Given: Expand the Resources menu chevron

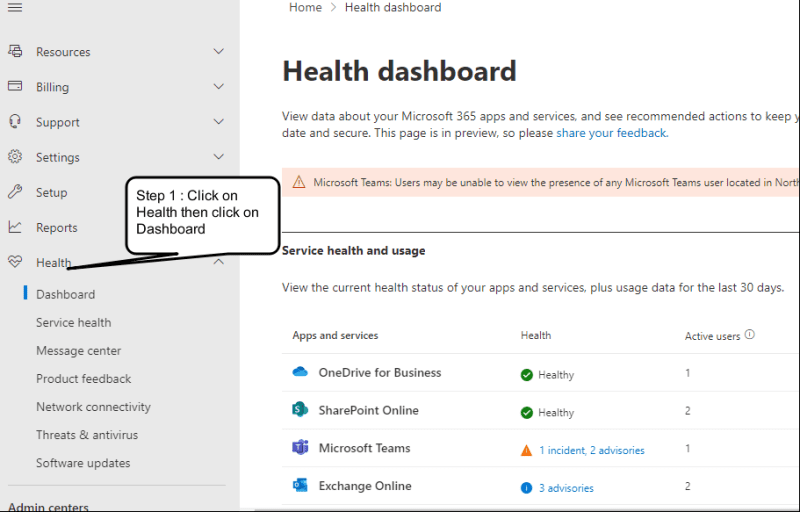Looking at the screenshot, I should [x=218, y=52].
